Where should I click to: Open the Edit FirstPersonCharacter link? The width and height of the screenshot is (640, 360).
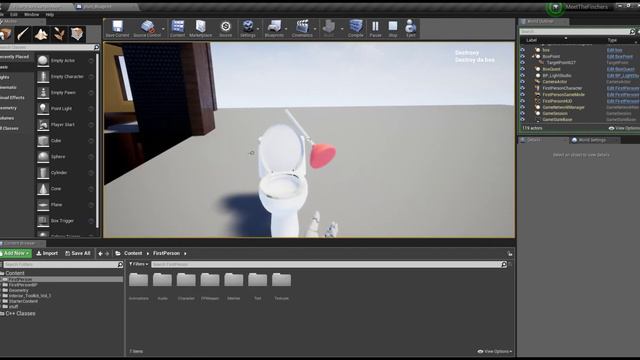click(x=622, y=88)
